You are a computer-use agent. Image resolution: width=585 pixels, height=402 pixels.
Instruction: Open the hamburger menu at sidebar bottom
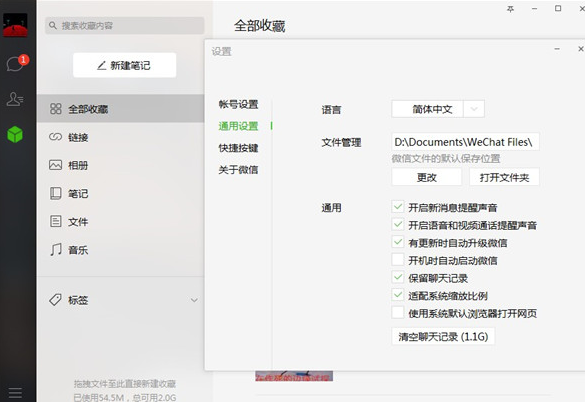(x=15, y=393)
